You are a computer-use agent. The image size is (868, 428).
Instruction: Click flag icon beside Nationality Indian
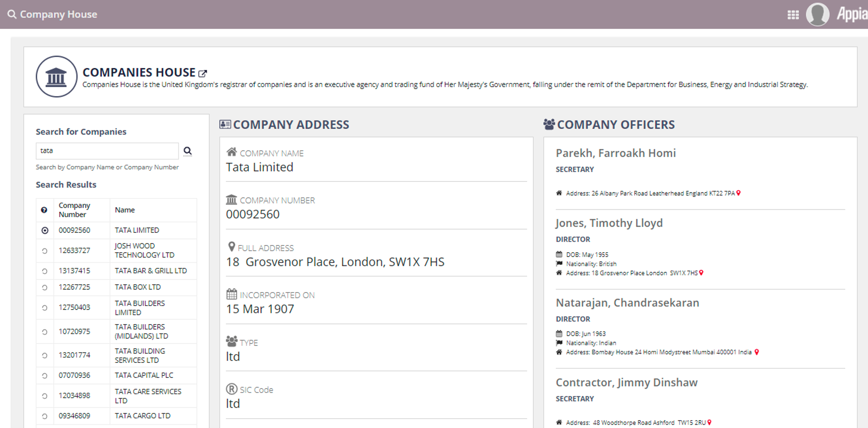(559, 343)
